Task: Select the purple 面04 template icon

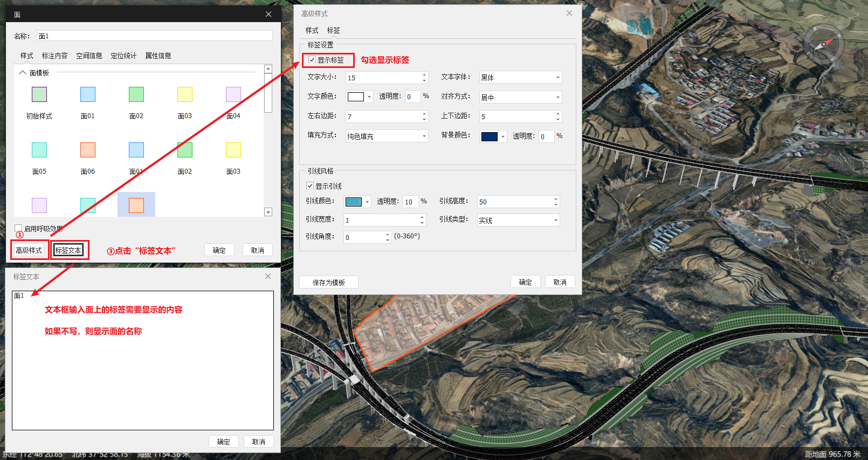Action: (x=233, y=94)
